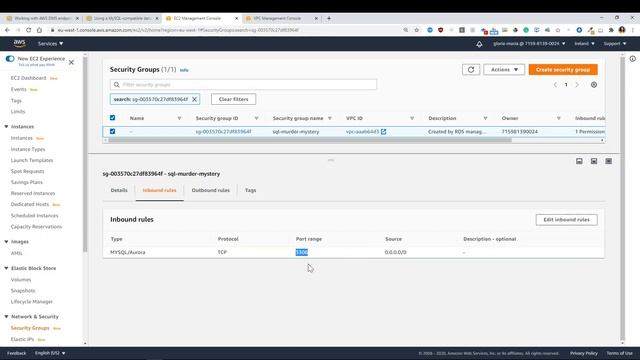This screenshot has height=360, width=640.
Task: Click Edit inbound rules button
Action: click(567, 220)
